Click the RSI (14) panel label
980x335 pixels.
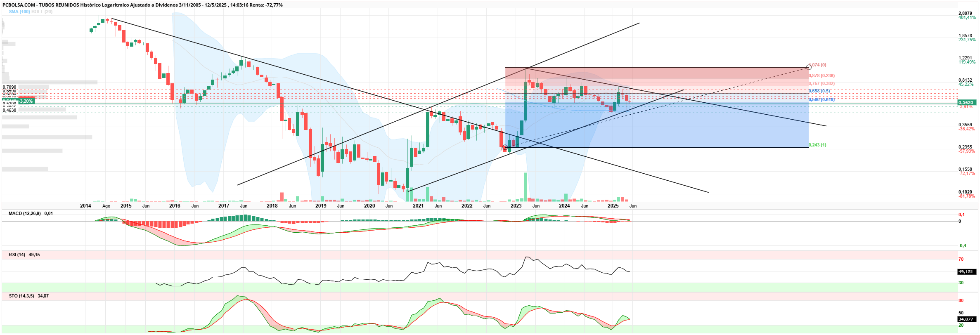click(17, 255)
